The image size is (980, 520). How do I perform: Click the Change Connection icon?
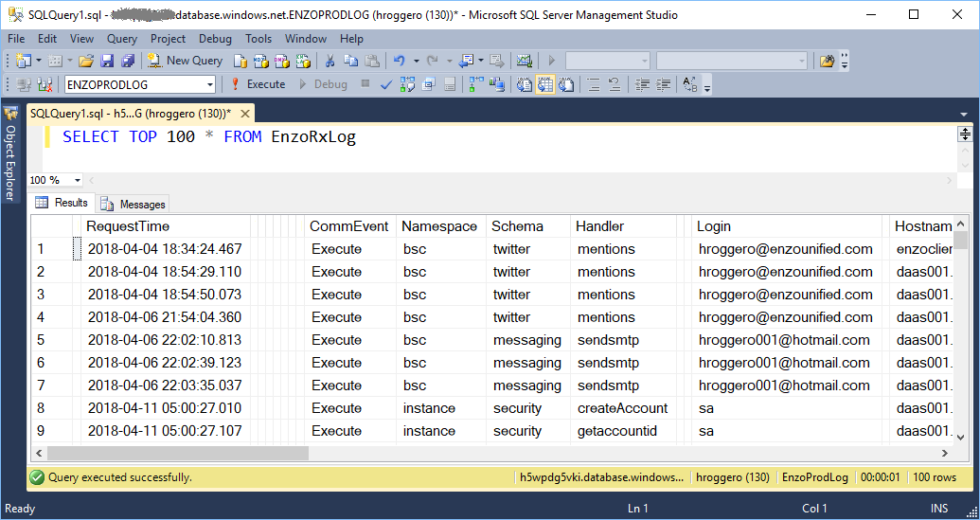click(45, 84)
